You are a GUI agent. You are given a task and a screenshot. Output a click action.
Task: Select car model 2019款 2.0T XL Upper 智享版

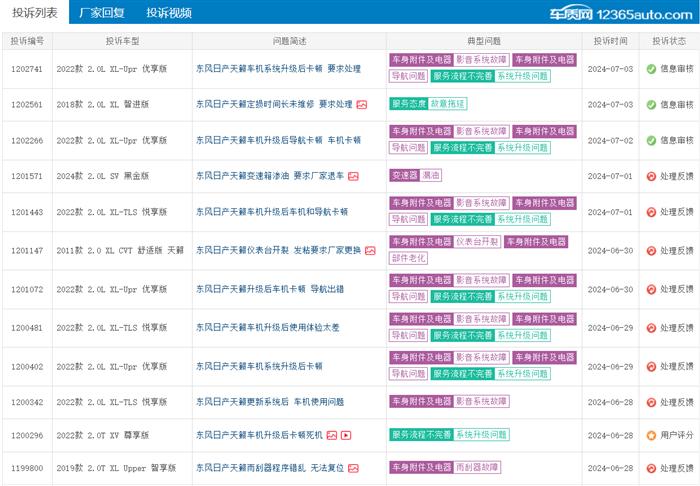click(x=116, y=468)
